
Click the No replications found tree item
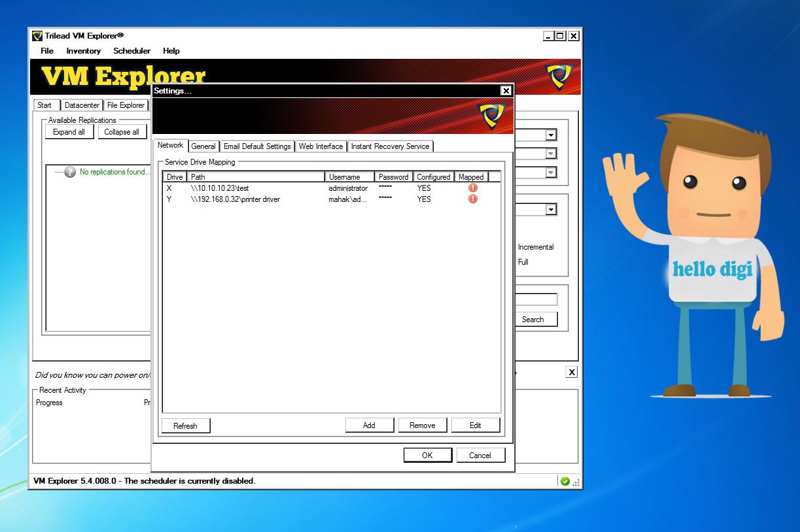(114, 172)
